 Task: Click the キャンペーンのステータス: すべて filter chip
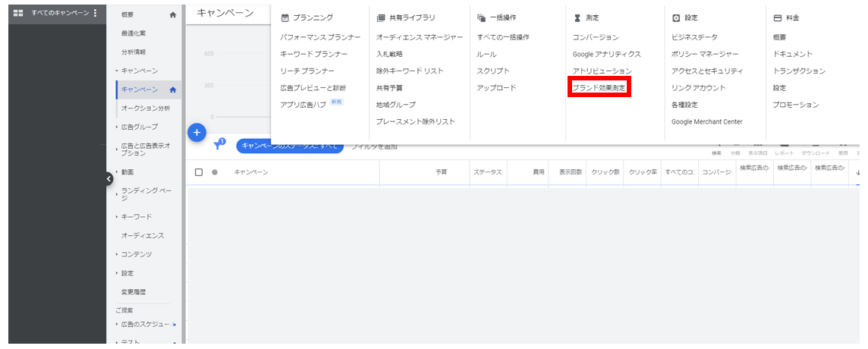[x=290, y=146]
